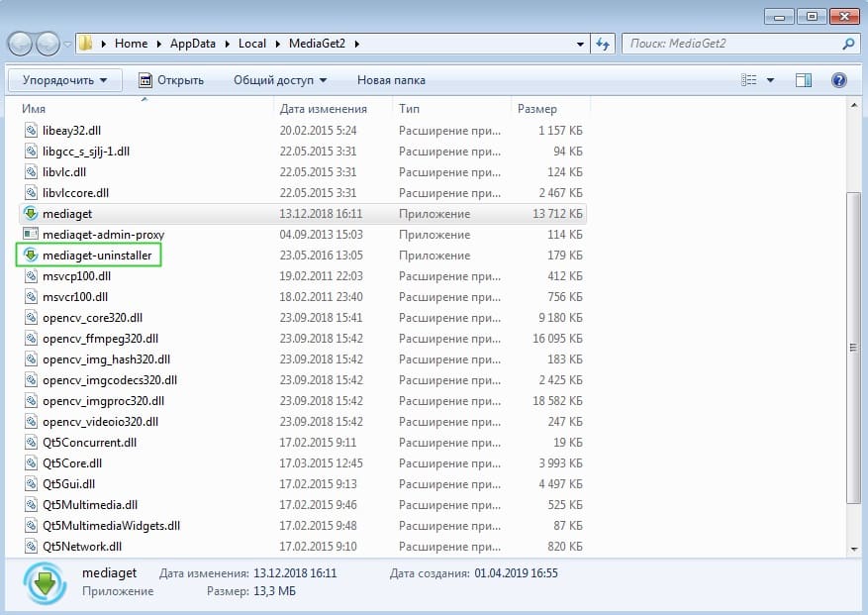Open the Упорядочить menu
The height and width of the screenshot is (615, 868).
65,80
